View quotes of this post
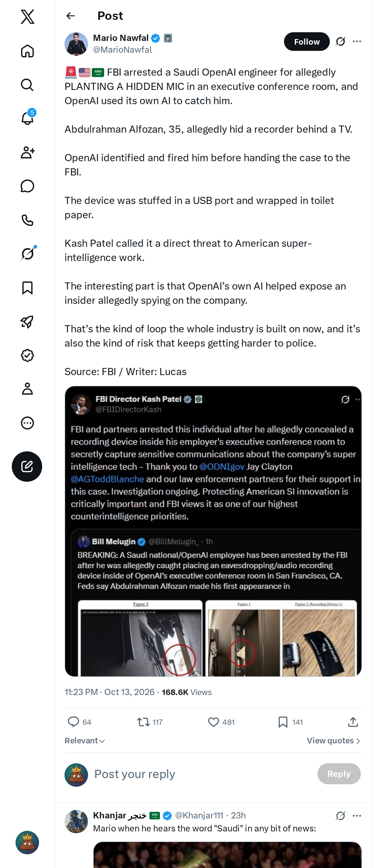 pos(334,741)
